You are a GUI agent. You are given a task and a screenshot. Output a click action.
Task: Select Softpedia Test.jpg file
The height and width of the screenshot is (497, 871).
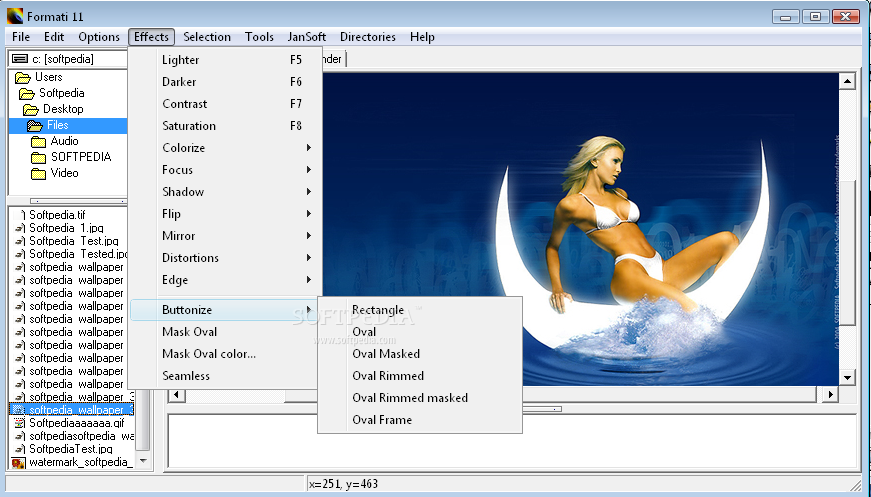(74, 241)
